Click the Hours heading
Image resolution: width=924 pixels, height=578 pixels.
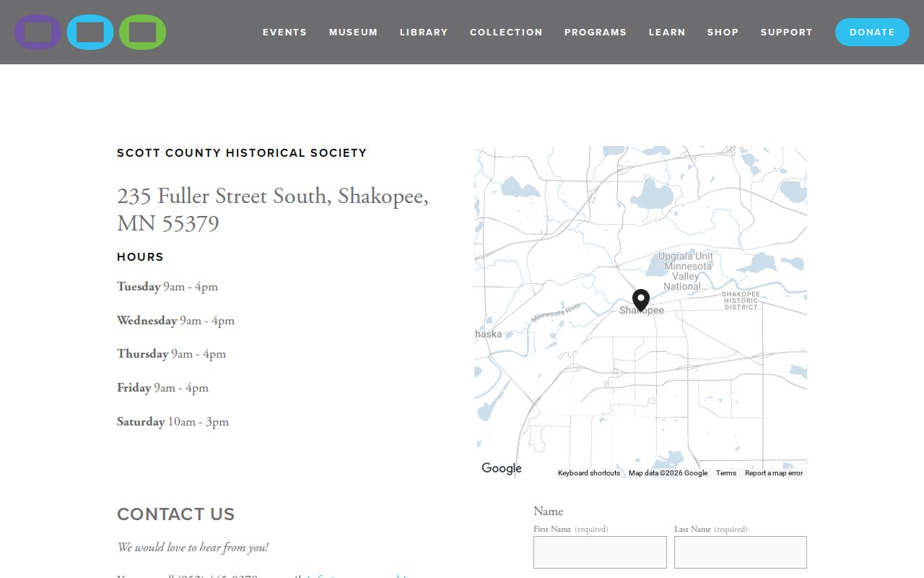pyautogui.click(x=140, y=257)
